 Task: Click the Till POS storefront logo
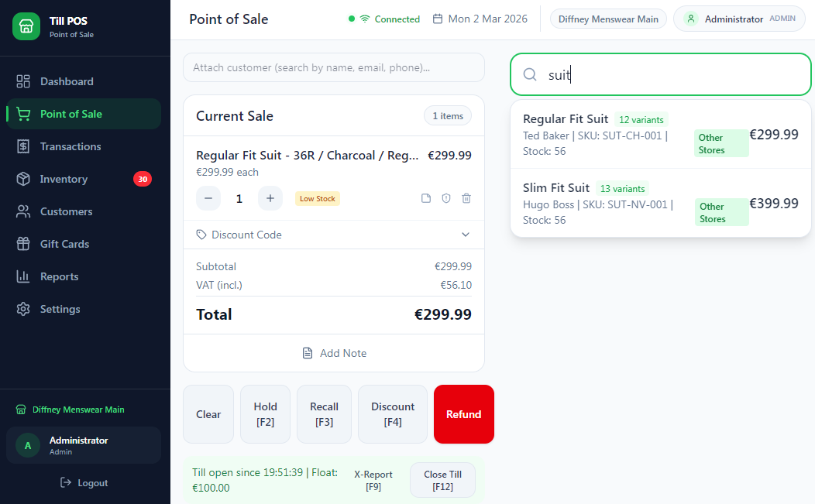point(26,26)
